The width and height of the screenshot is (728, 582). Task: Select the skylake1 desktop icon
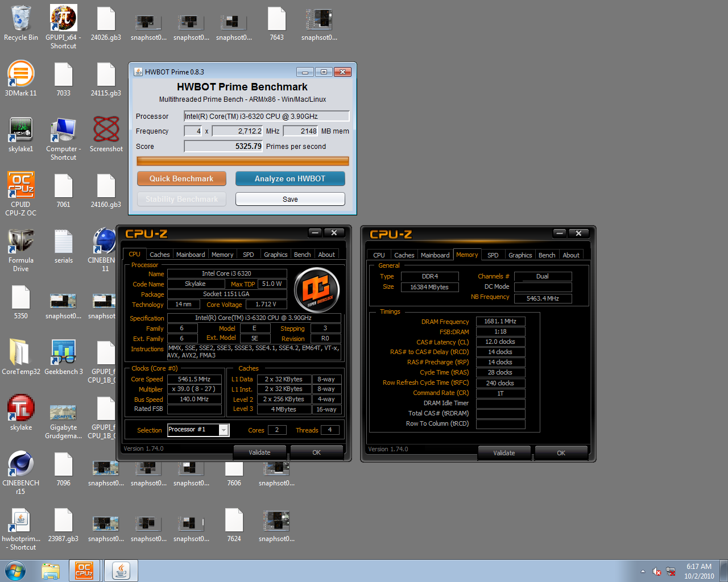click(x=20, y=135)
